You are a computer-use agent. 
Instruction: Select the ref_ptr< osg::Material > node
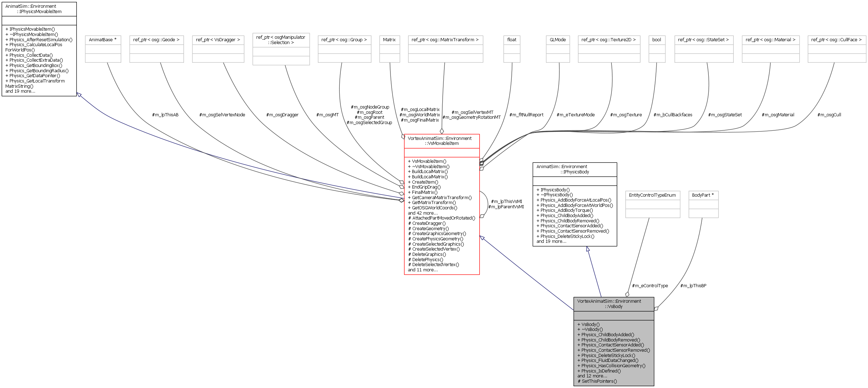click(770, 49)
